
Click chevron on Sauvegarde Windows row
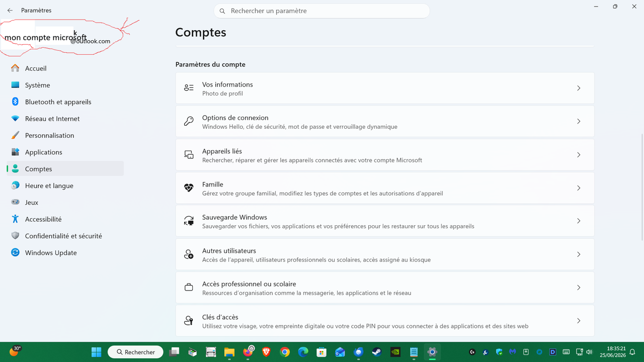pos(579,221)
